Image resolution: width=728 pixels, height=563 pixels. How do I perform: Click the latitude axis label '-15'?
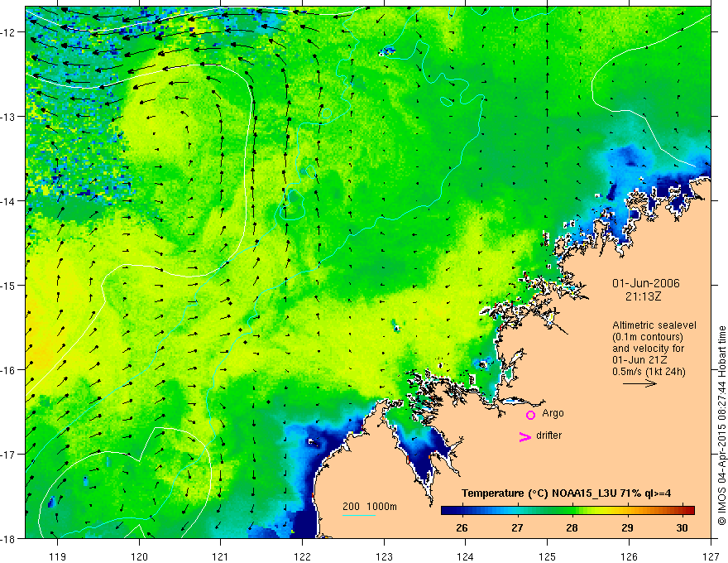[x=9, y=286]
